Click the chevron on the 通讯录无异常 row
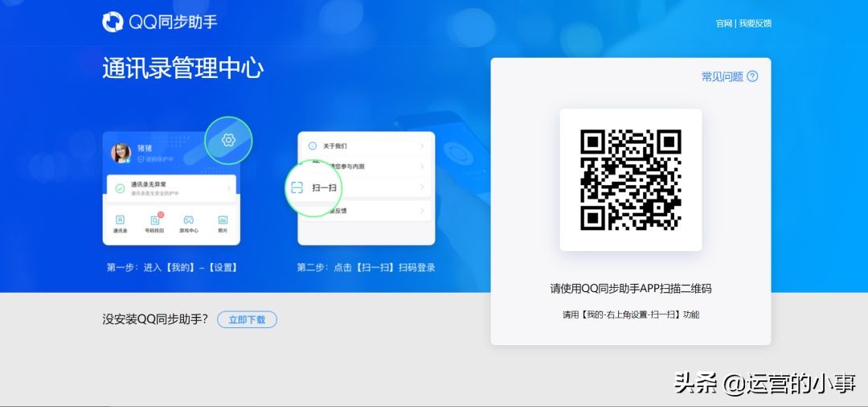 point(228,188)
